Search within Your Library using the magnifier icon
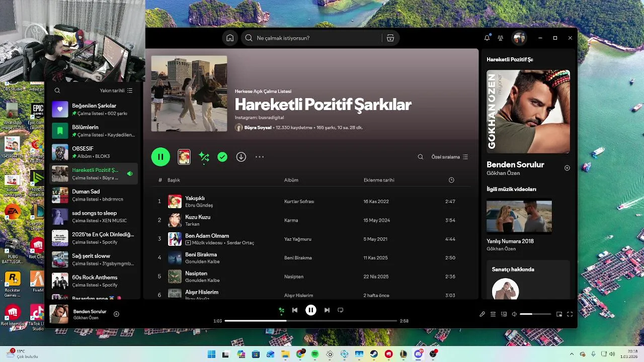644x362 pixels. coord(57,90)
